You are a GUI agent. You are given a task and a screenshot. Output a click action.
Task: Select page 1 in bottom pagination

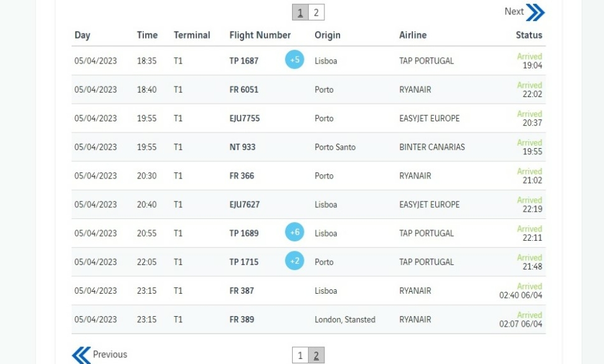[x=301, y=355]
